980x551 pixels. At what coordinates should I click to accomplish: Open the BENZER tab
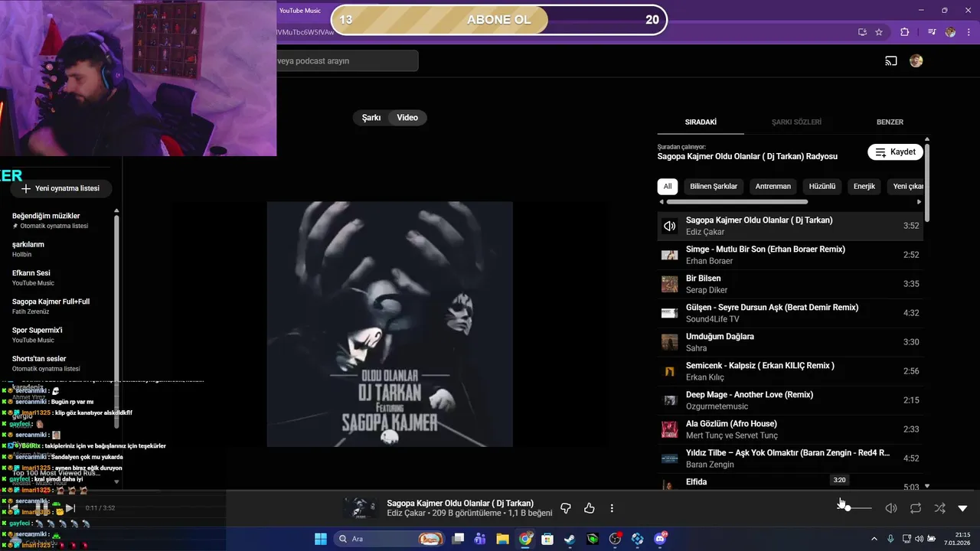coord(890,122)
